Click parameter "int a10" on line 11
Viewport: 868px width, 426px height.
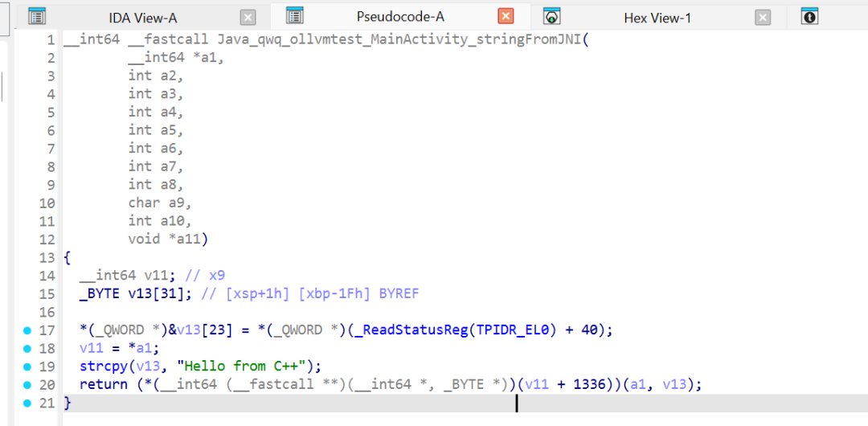[x=158, y=221]
